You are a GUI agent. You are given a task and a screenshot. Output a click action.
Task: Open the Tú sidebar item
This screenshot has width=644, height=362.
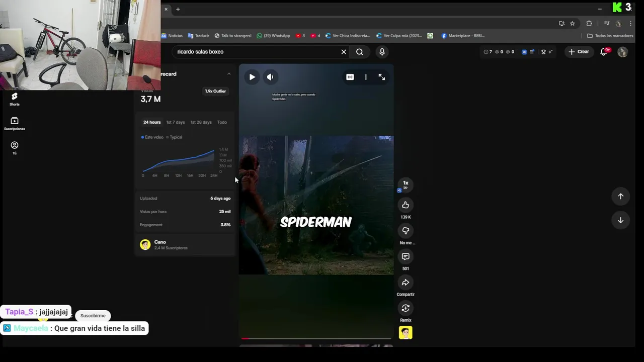14,148
